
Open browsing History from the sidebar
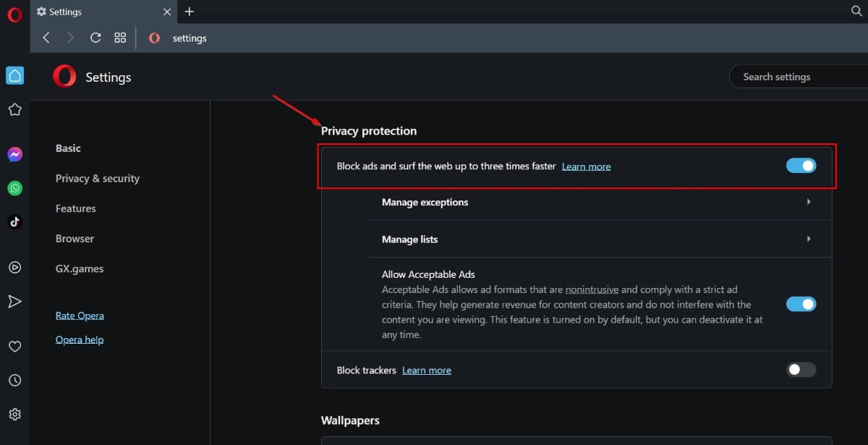[14, 380]
